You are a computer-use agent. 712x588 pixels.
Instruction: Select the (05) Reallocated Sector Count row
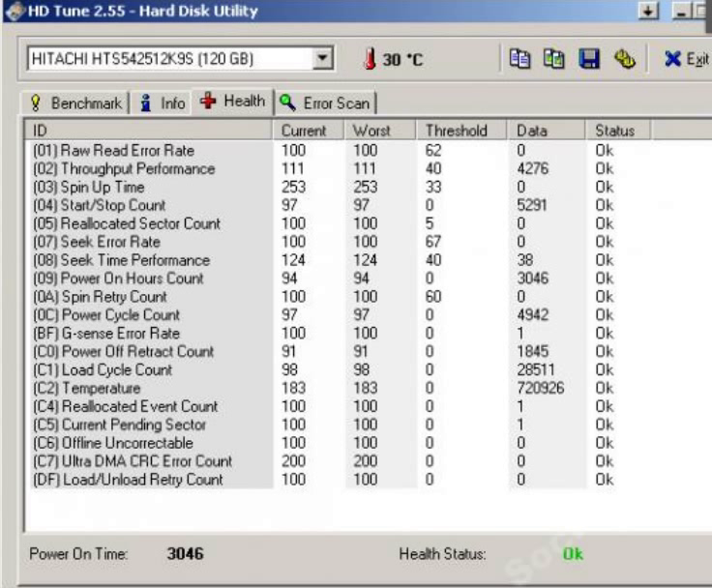coord(368,223)
